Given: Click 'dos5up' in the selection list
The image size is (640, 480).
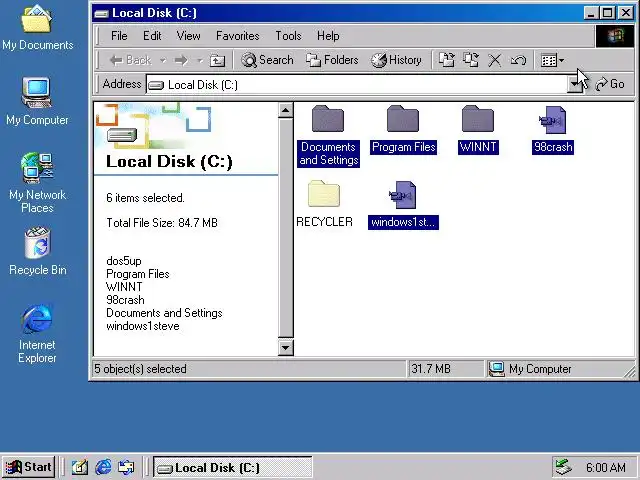Looking at the screenshot, I should pyautogui.click(x=124, y=261).
